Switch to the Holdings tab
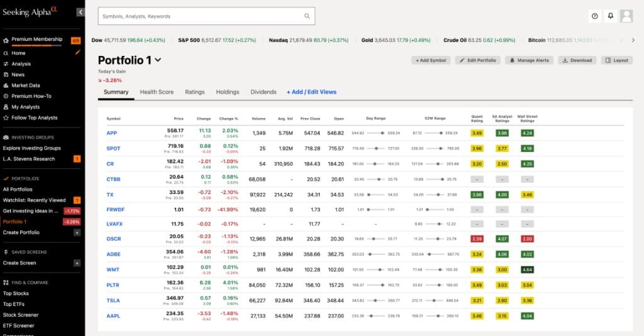This screenshot has height=336, width=644. point(228,92)
